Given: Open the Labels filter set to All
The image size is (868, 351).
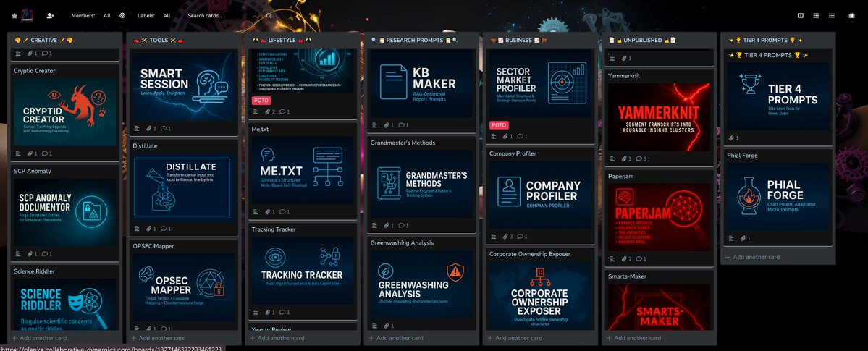Looking at the screenshot, I should (x=167, y=16).
